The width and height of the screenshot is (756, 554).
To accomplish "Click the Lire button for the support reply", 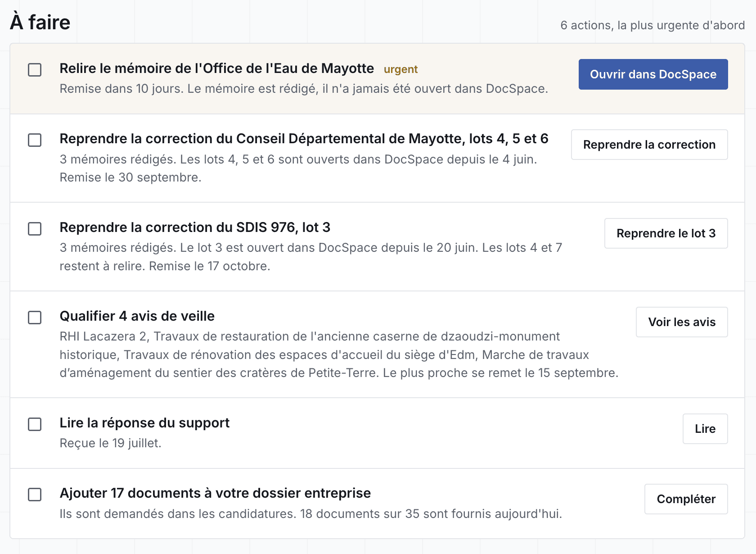I will coord(705,429).
